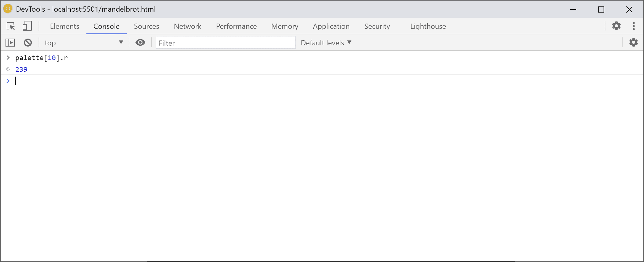Image resolution: width=644 pixels, height=262 pixels.
Task: Open the customize DevTools three-dot menu
Action: pos(634,26)
